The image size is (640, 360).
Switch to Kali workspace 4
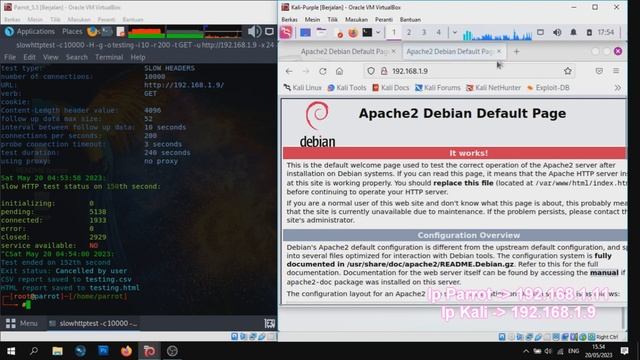point(438,32)
